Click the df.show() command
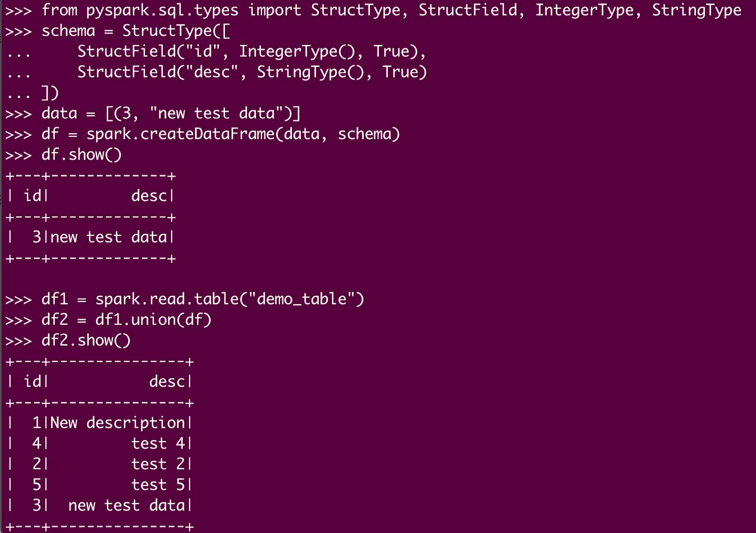This screenshot has width=756, height=533. [x=81, y=155]
